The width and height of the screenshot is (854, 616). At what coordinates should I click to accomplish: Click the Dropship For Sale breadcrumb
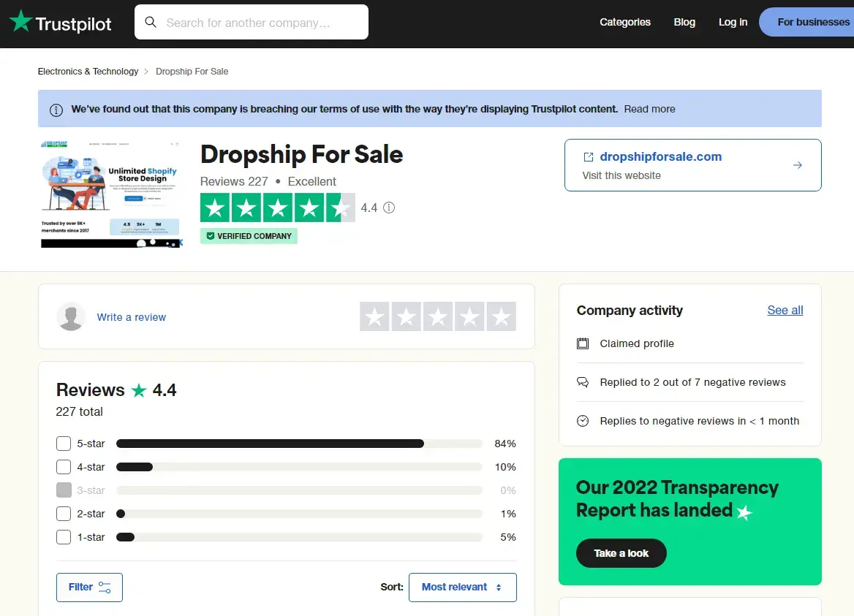click(x=192, y=72)
